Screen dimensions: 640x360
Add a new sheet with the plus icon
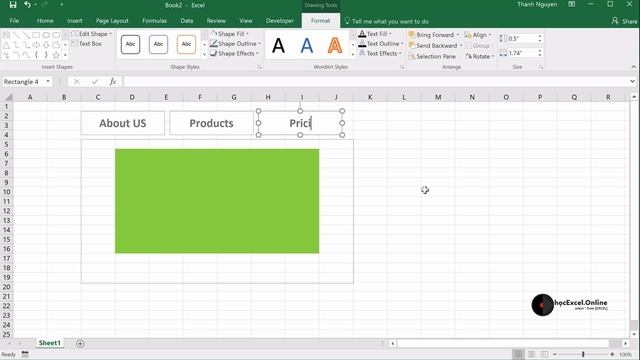pyautogui.click(x=80, y=344)
